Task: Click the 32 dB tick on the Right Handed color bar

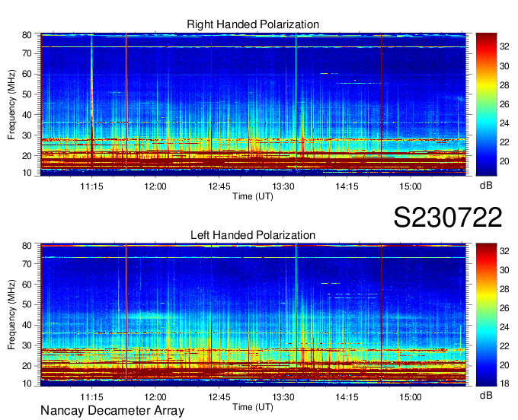Action: tap(504, 47)
